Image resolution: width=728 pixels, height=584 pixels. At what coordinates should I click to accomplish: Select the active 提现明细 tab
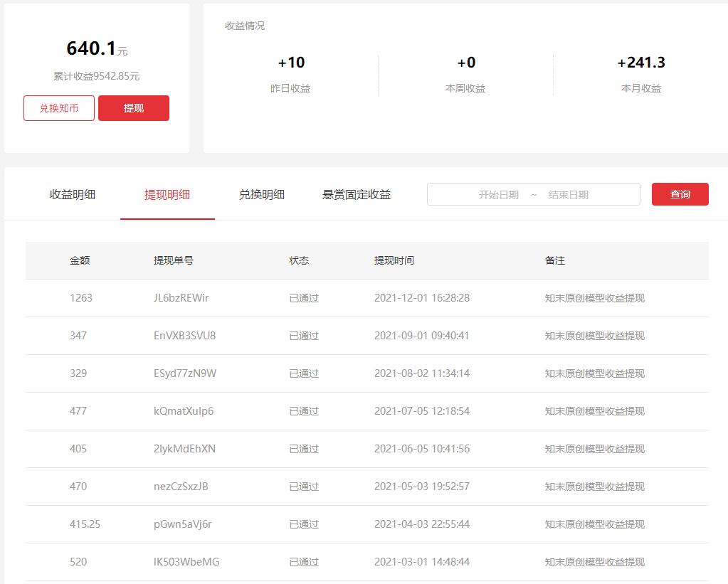click(167, 193)
